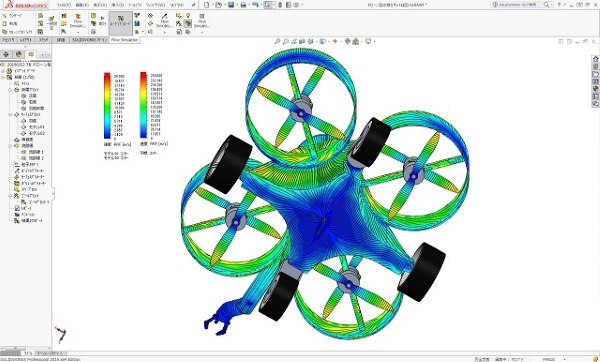The height and width of the screenshot is (362, 600).
Task: Click the Undo arrow icon
Action: pyautogui.click(x=255, y=5)
